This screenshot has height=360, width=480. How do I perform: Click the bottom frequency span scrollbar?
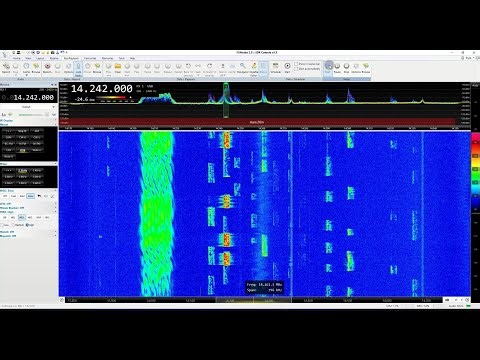point(253,300)
